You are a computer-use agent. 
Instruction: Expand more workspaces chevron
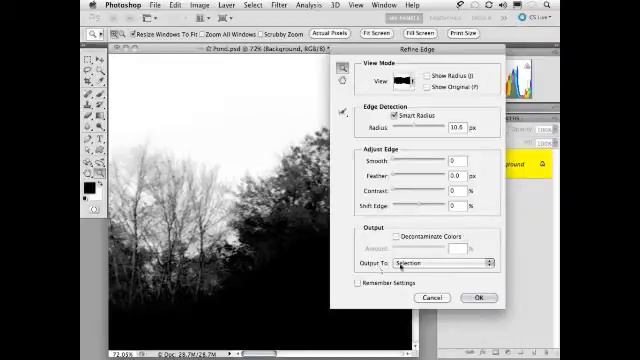[504, 18]
